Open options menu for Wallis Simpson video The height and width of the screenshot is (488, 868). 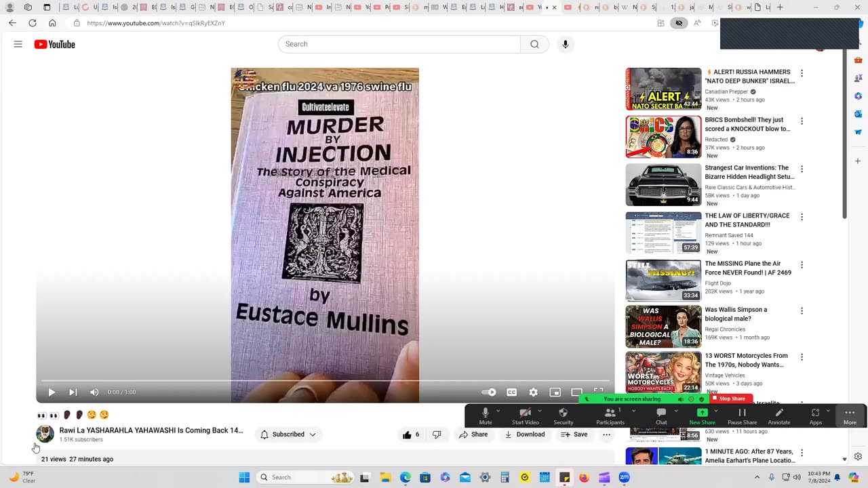[x=802, y=311]
